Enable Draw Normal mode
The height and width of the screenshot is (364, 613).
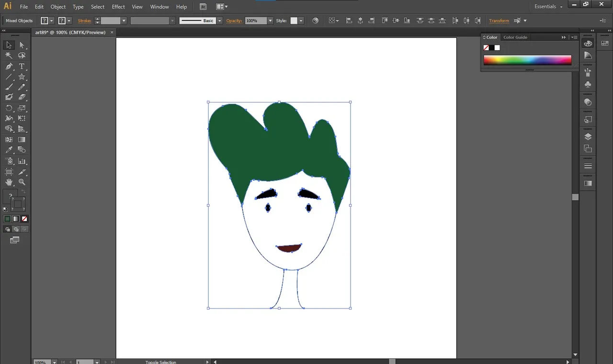pyautogui.click(x=7, y=229)
